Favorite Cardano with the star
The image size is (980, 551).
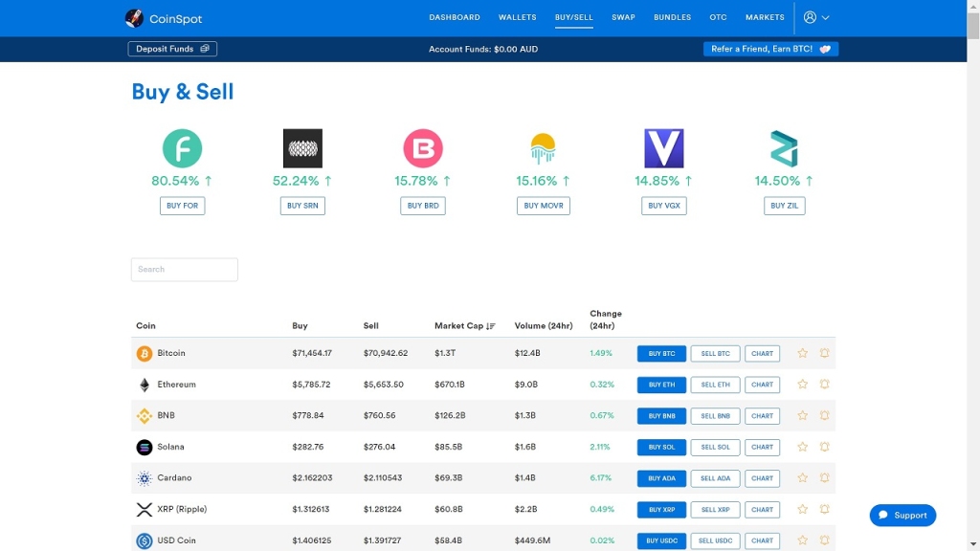803,478
